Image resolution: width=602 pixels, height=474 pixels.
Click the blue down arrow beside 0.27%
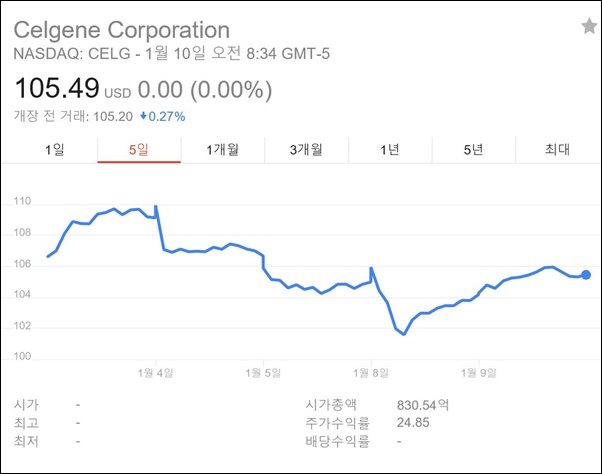pyautogui.click(x=144, y=116)
